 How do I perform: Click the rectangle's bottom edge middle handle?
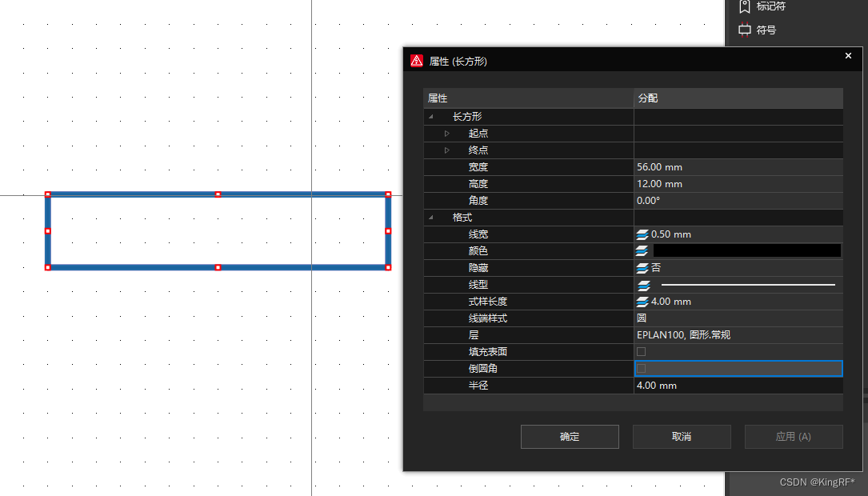point(218,267)
